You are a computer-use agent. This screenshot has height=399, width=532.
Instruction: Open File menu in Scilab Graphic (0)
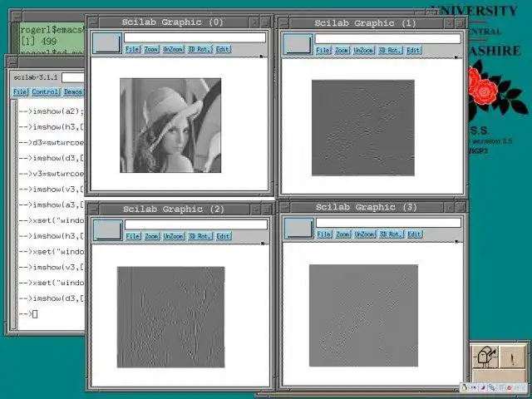[x=132, y=49]
